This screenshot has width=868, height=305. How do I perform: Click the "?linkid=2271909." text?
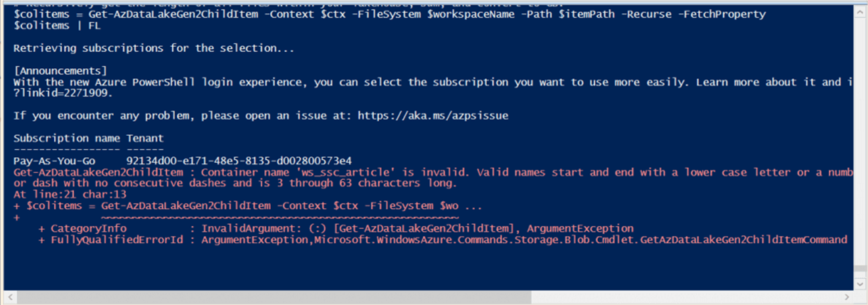pyautogui.click(x=64, y=93)
